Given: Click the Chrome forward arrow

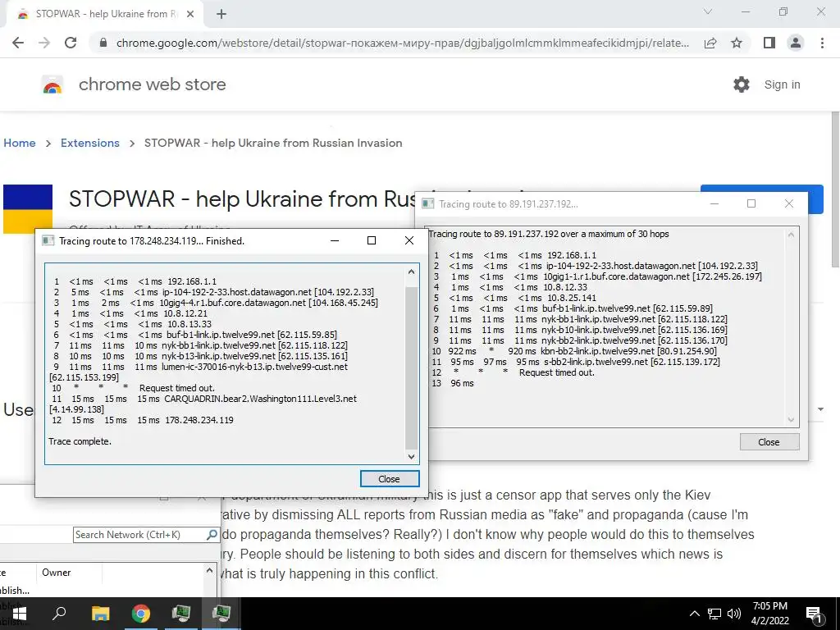Looking at the screenshot, I should point(44,43).
